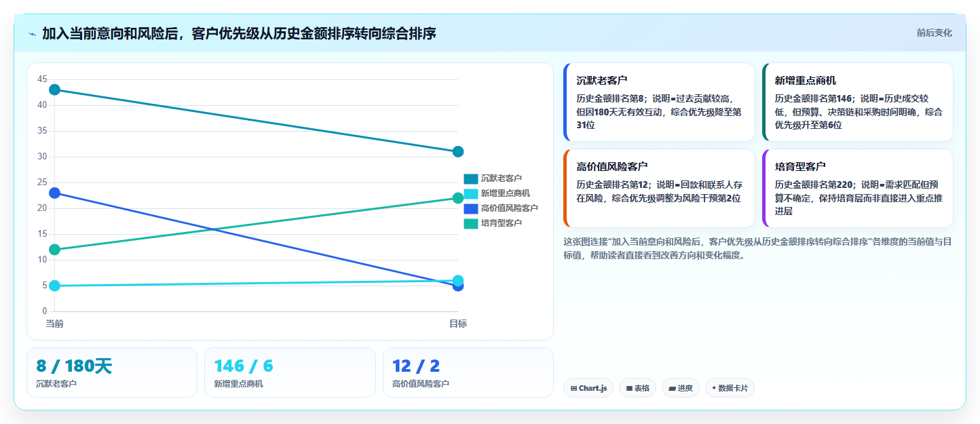Toggle 高价值风险客户 legend color box

click(471, 208)
